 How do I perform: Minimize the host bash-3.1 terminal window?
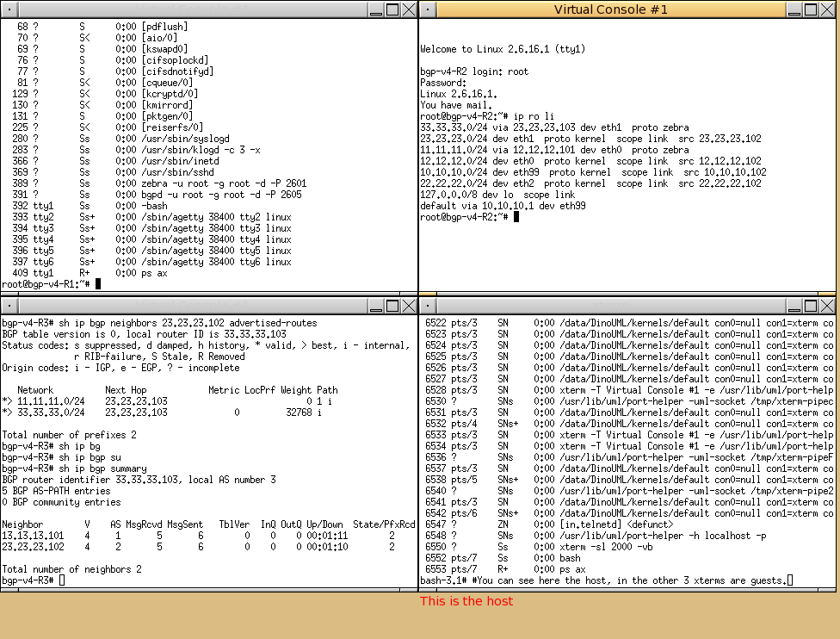click(x=794, y=306)
